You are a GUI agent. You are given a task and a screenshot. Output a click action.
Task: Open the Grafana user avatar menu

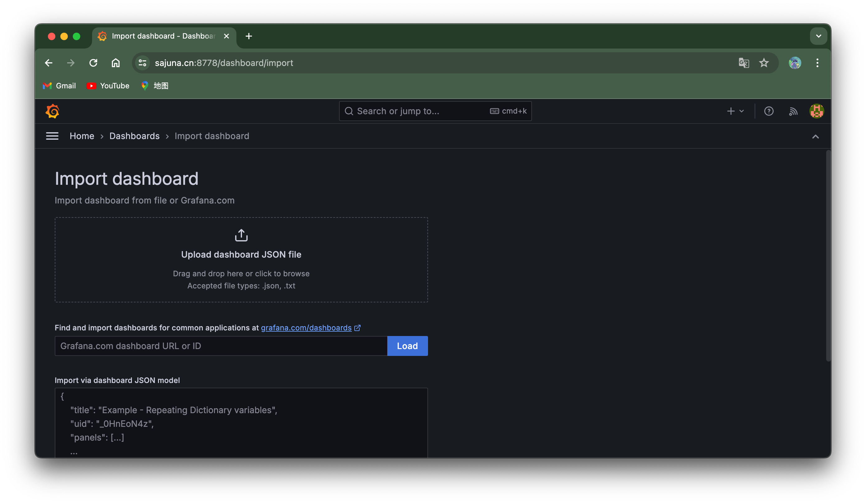(817, 111)
